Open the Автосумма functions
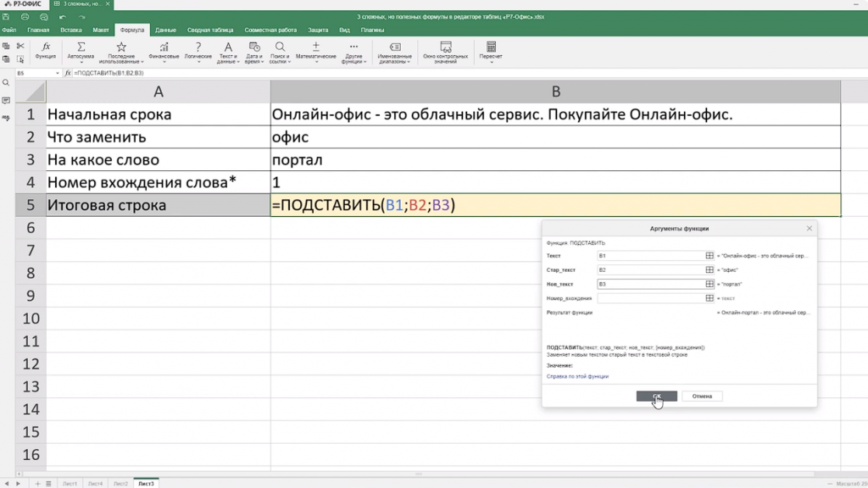 point(81,52)
